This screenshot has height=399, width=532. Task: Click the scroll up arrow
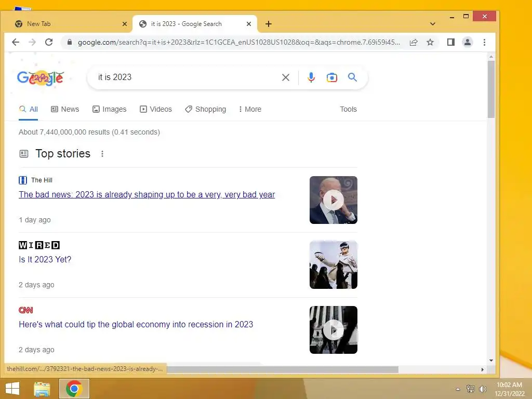(491, 57)
